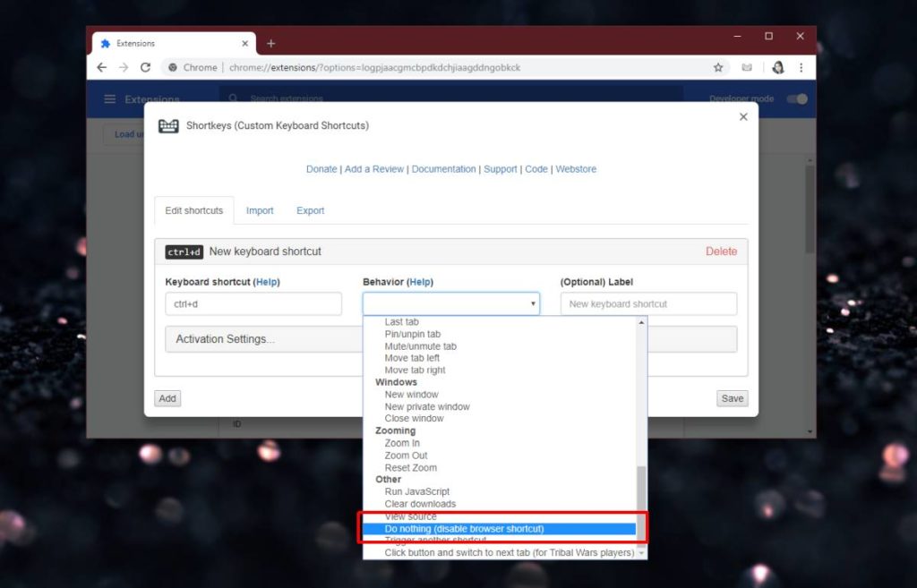
Task: Switch to the Export tab
Action: 310,210
